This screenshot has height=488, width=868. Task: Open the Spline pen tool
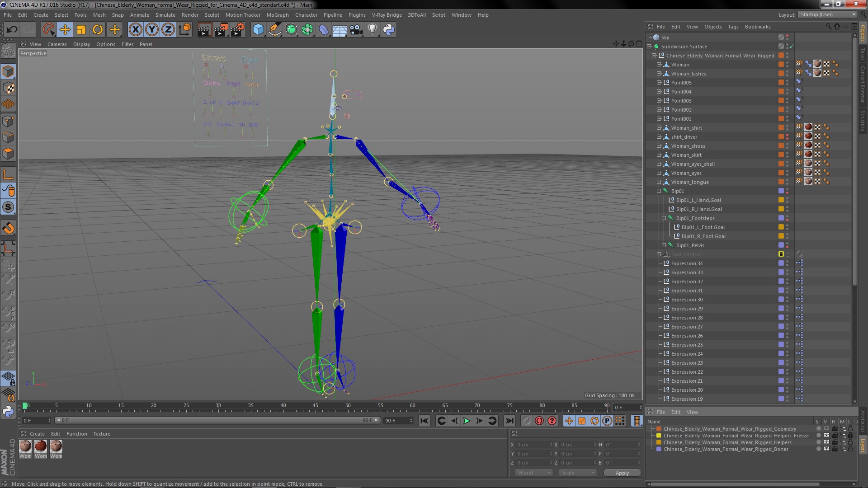click(x=274, y=30)
